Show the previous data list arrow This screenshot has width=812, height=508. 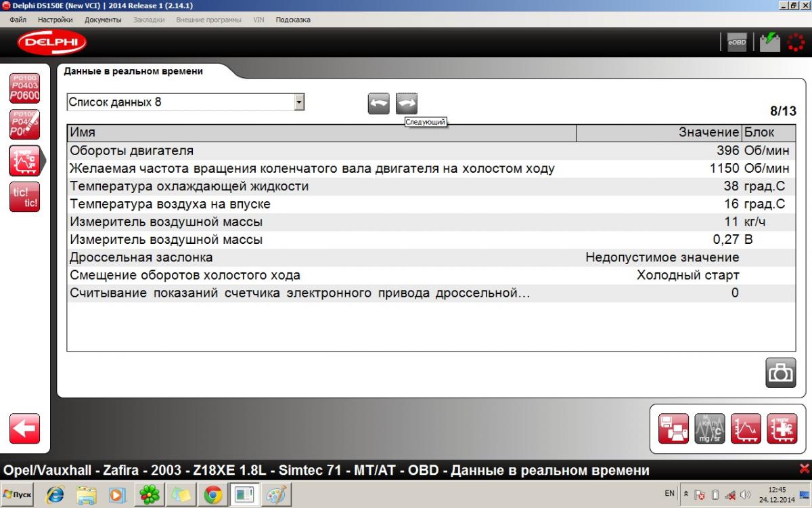click(379, 103)
